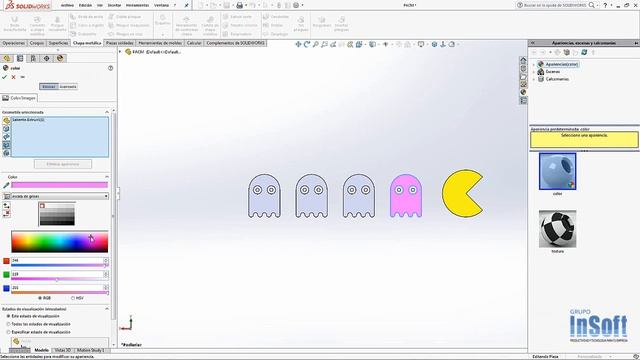Click the print icon in title toolbar
Viewport: 640px width, 360px height.
240,5
